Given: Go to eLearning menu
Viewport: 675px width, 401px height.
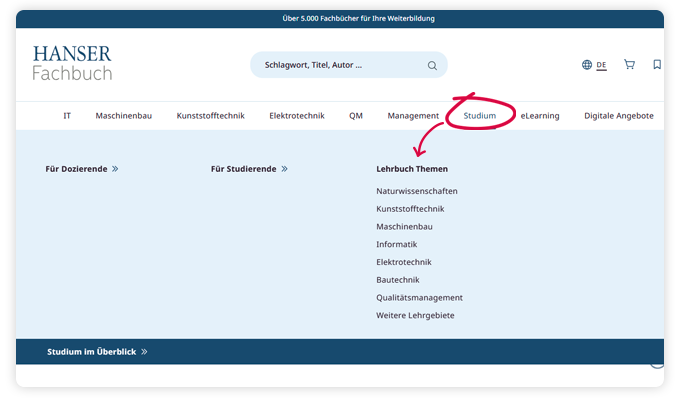Looking at the screenshot, I should (x=540, y=116).
